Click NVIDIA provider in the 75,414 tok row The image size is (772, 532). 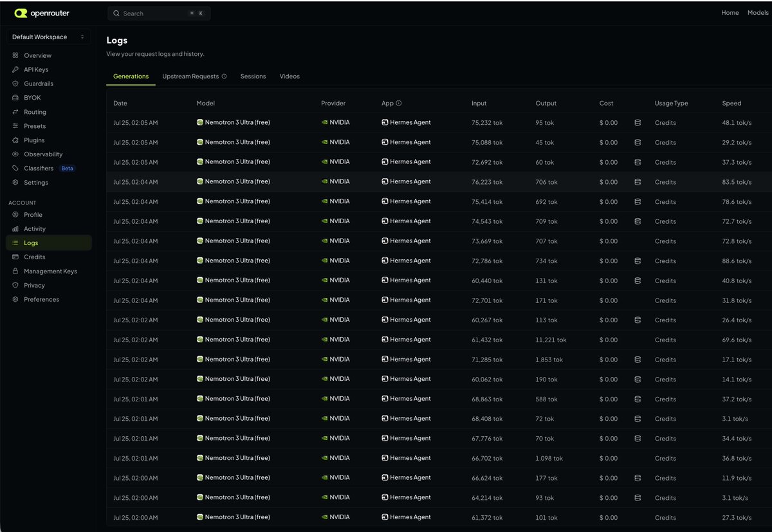tap(335, 201)
